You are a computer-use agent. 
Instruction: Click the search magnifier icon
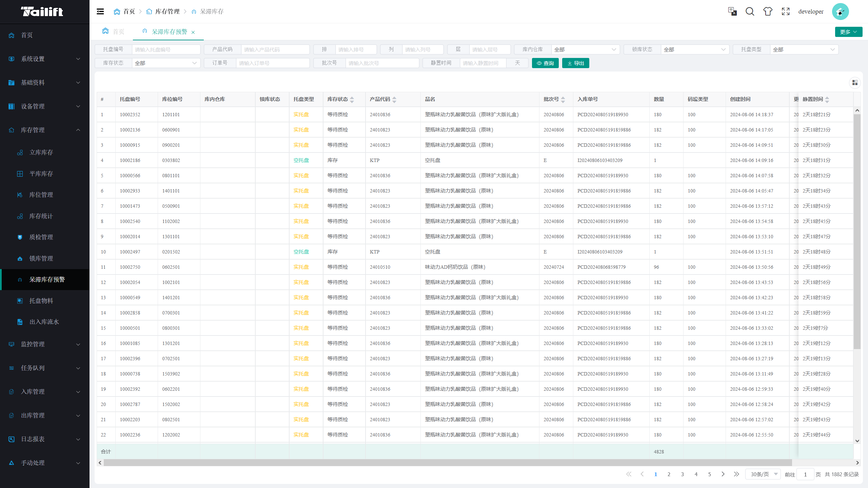(750, 12)
